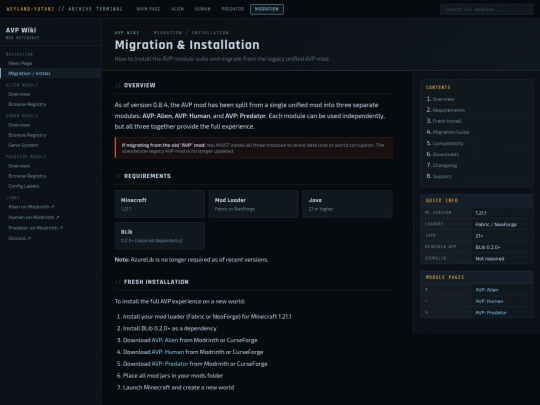Jump to Fresh Install in Contents
Viewport: 540px width, 405px height.
point(447,121)
